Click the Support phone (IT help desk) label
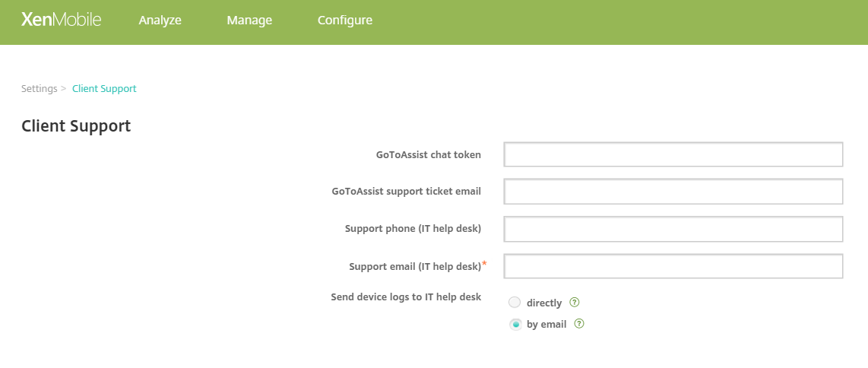The image size is (868, 368). click(413, 229)
